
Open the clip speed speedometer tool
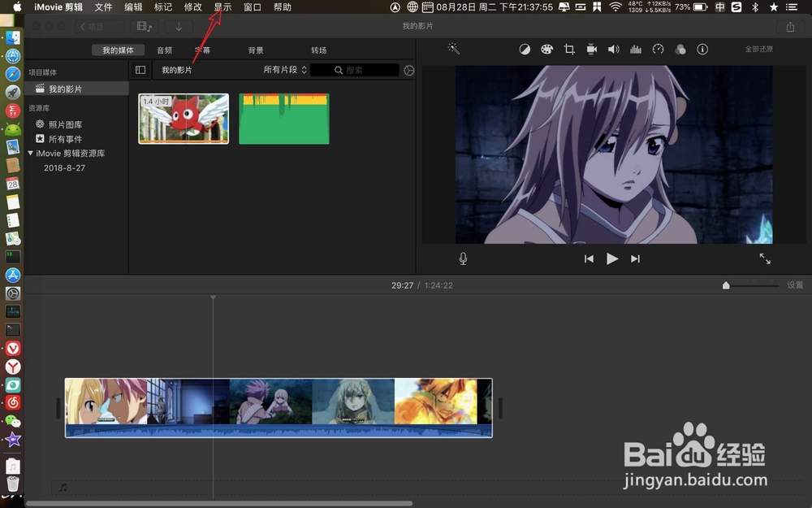(658, 49)
